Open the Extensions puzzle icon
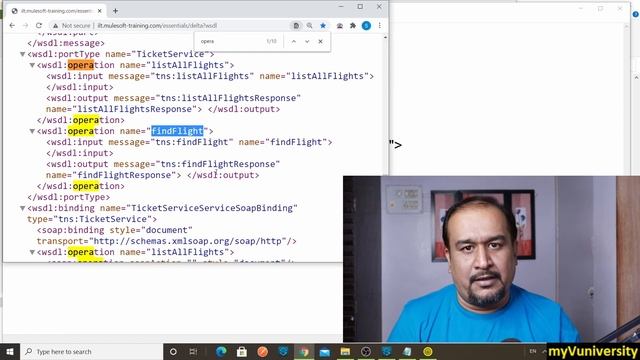This screenshot has width=640, height=360. pos(353,25)
